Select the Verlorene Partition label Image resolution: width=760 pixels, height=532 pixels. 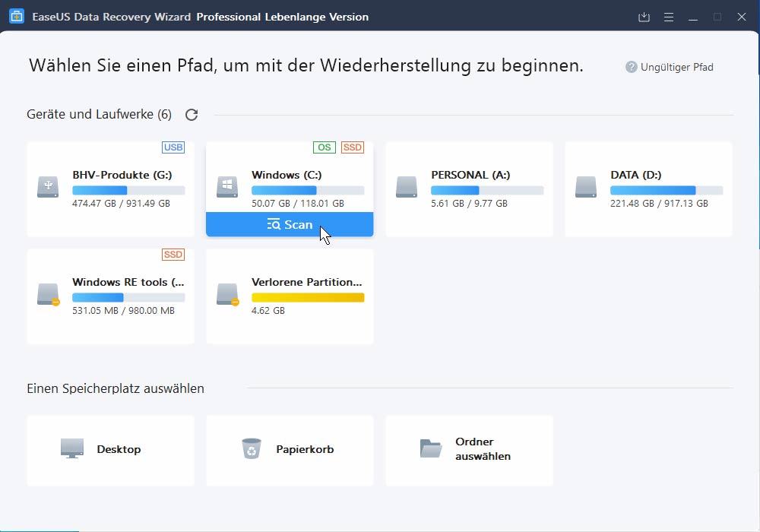307,282
